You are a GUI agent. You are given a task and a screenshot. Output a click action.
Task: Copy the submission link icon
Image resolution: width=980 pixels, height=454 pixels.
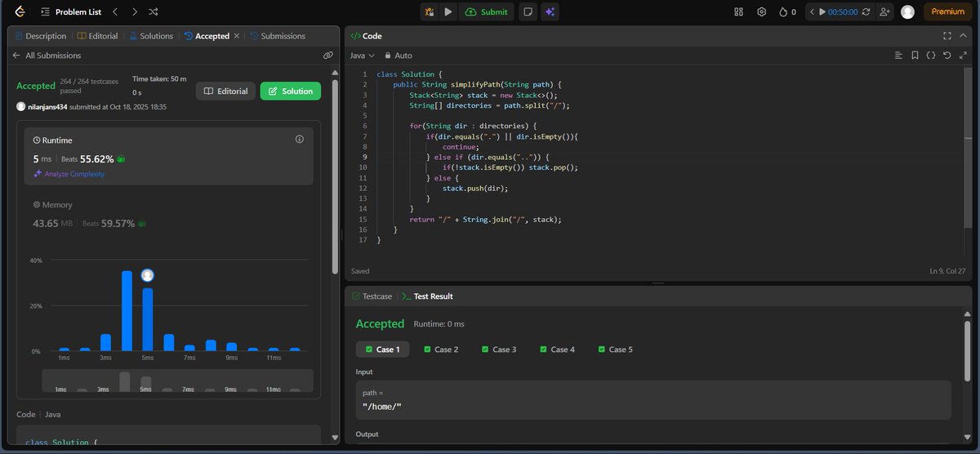[327, 56]
